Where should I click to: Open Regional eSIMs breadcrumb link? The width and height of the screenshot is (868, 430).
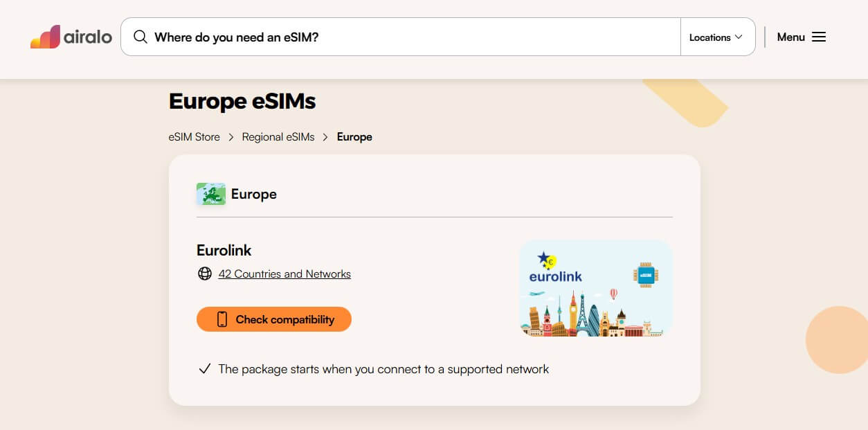[278, 137]
